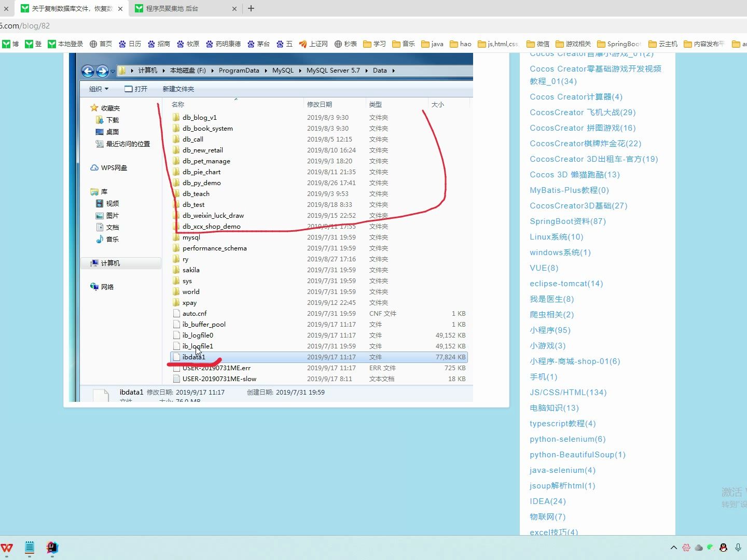Open the java bookmark folder
Image resolution: width=747 pixels, height=560 pixels.
point(432,44)
